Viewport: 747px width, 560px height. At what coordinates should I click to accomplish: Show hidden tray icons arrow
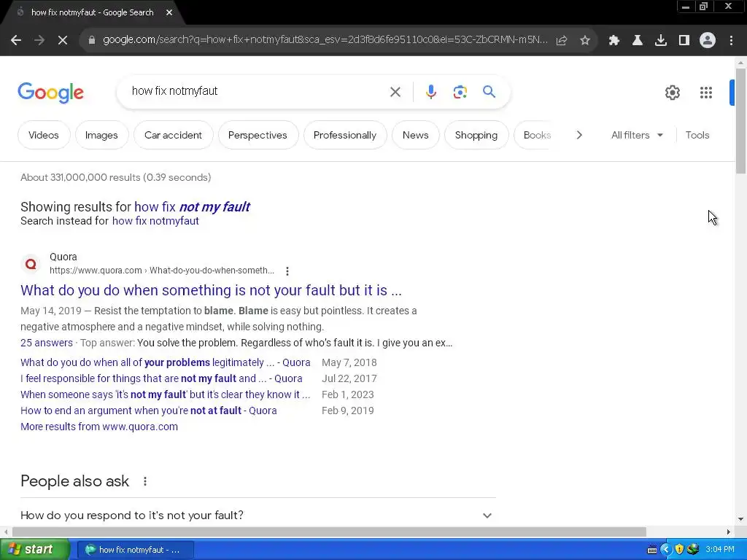pos(665,549)
